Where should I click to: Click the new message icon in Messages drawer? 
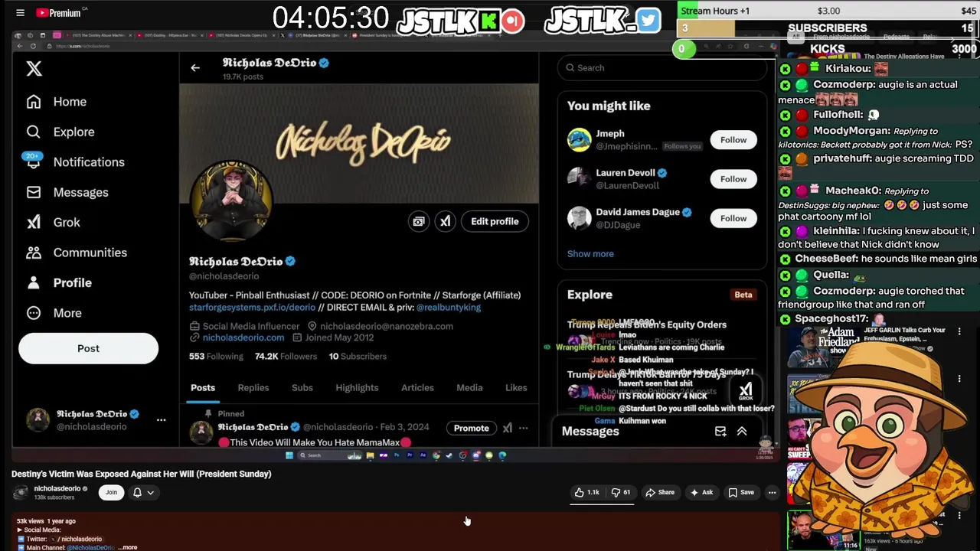(x=720, y=432)
